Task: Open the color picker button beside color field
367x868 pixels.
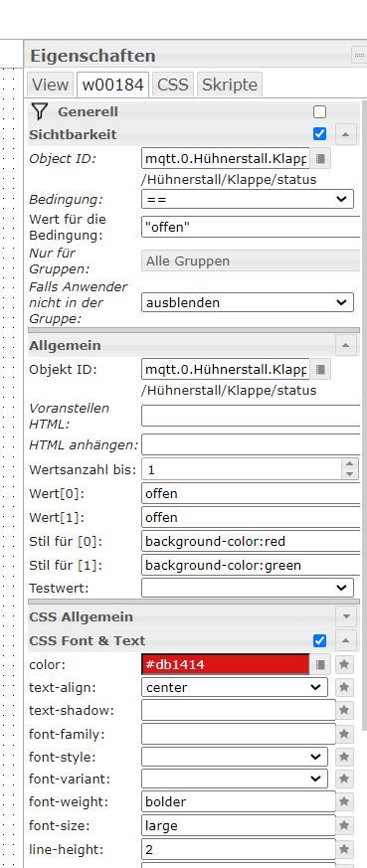Action: point(320,664)
